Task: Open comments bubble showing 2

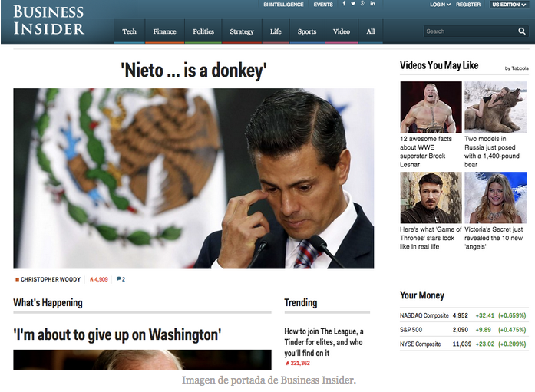Action: tap(121, 279)
